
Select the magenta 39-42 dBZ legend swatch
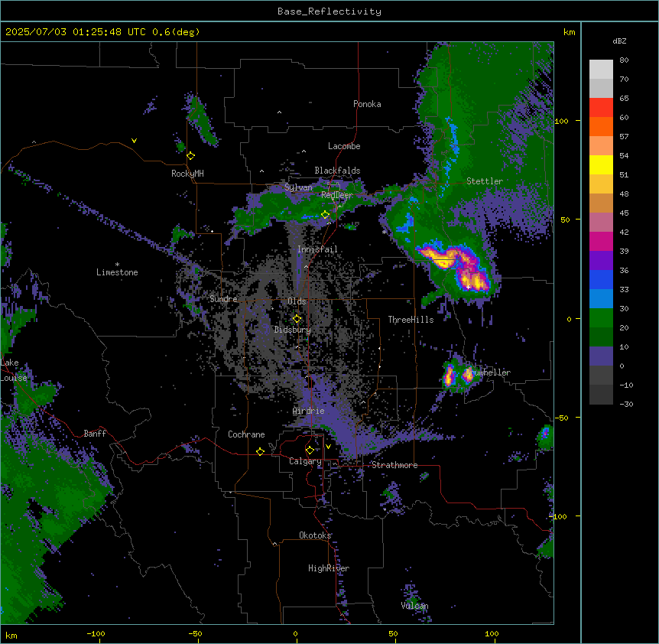[x=601, y=241]
